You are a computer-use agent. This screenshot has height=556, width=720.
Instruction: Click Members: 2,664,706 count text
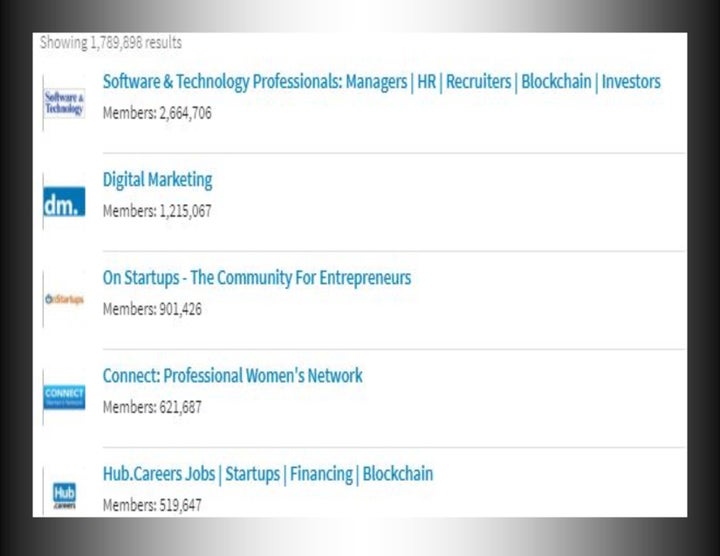[157, 113]
